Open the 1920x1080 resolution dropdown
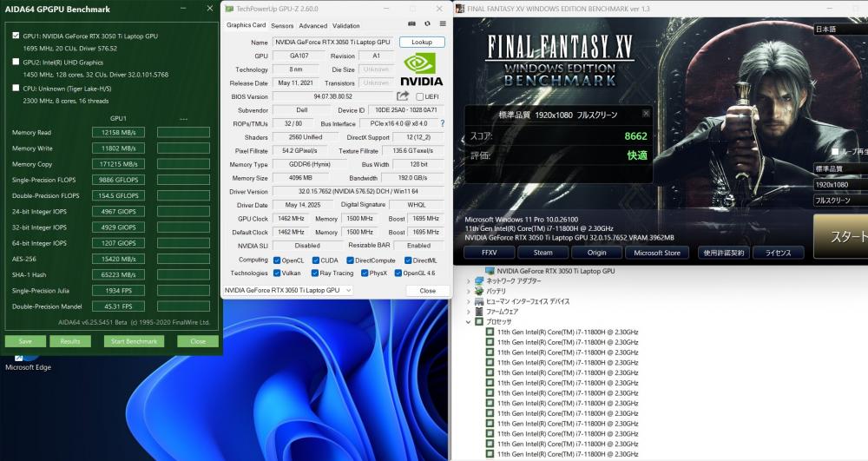The height and width of the screenshot is (461, 868). pyautogui.click(x=840, y=184)
